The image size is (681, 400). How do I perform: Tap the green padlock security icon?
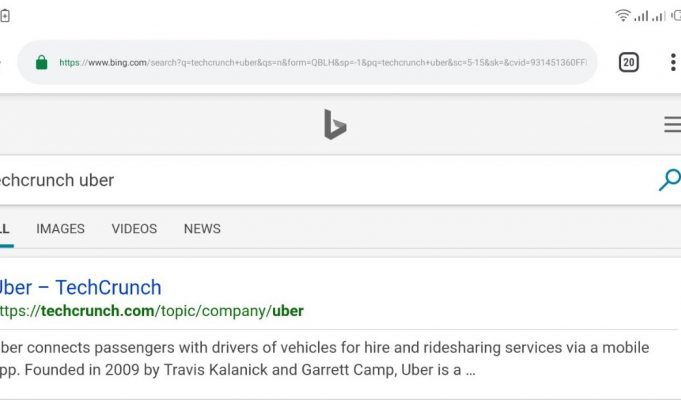(x=42, y=62)
